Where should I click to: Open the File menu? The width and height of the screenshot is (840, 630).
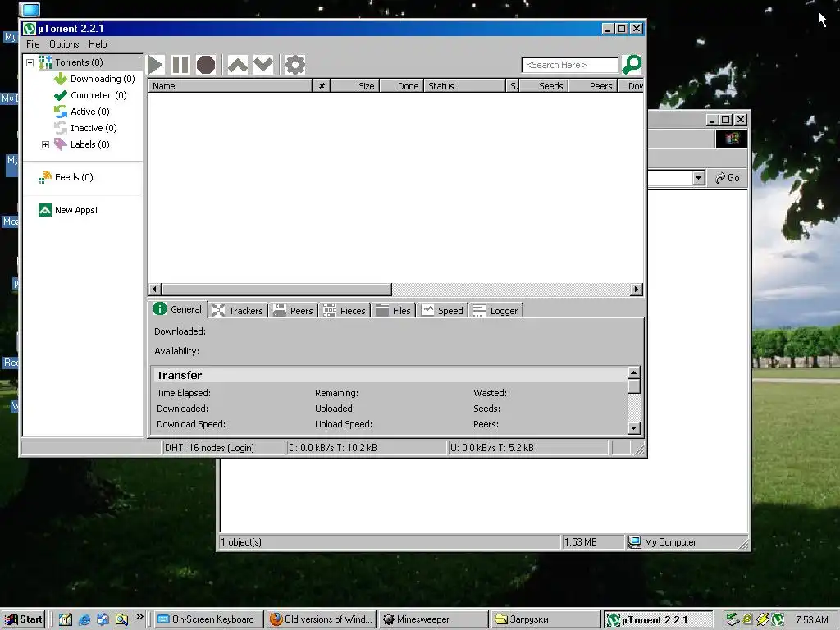[x=33, y=44]
